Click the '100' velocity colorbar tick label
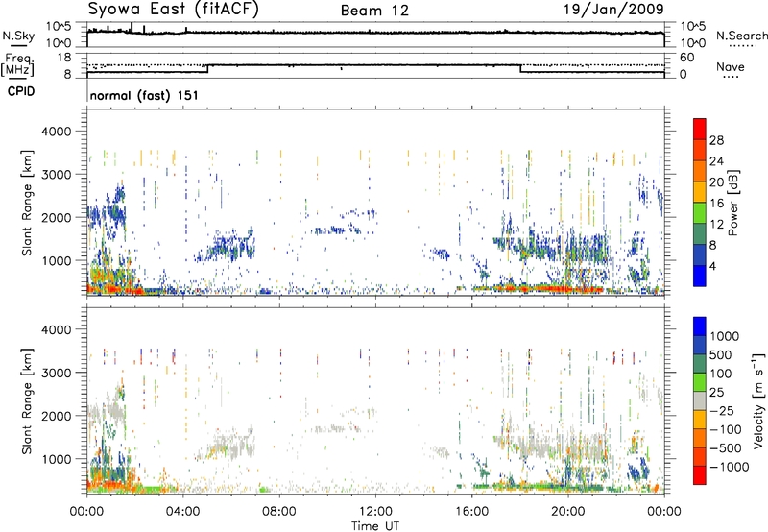768x532 pixels. [x=721, y=374]
